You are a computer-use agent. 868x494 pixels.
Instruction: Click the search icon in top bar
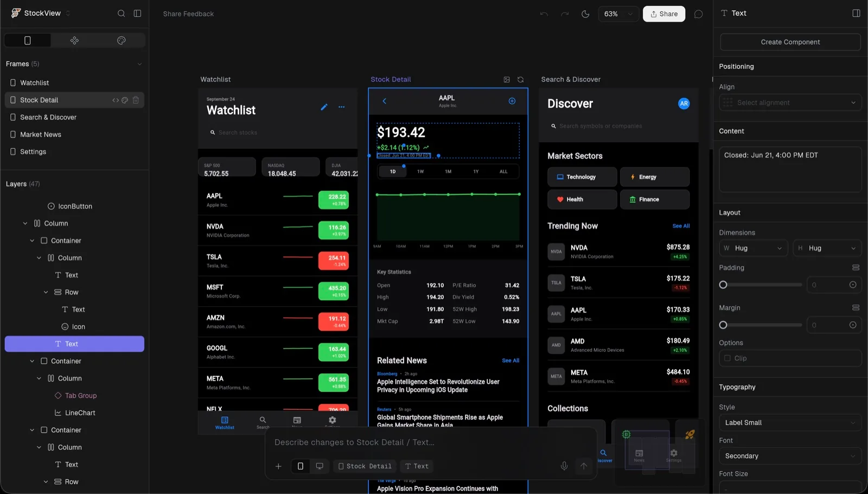click(x=122, y=14)
